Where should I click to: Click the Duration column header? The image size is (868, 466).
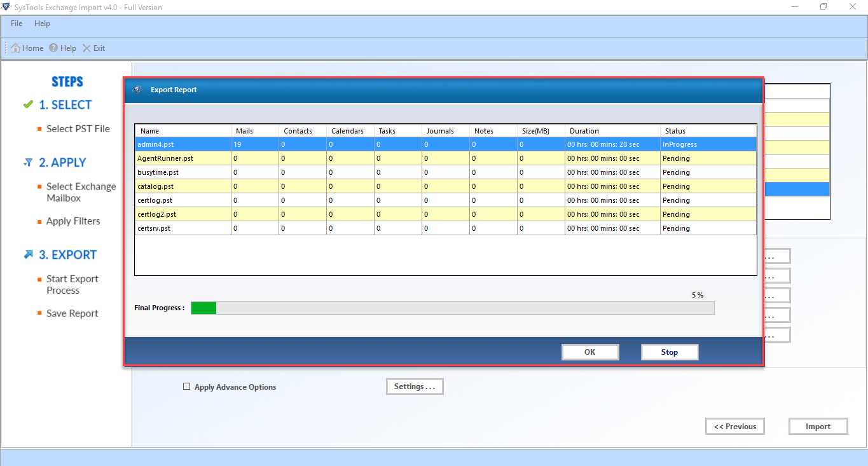click(612, 131)
